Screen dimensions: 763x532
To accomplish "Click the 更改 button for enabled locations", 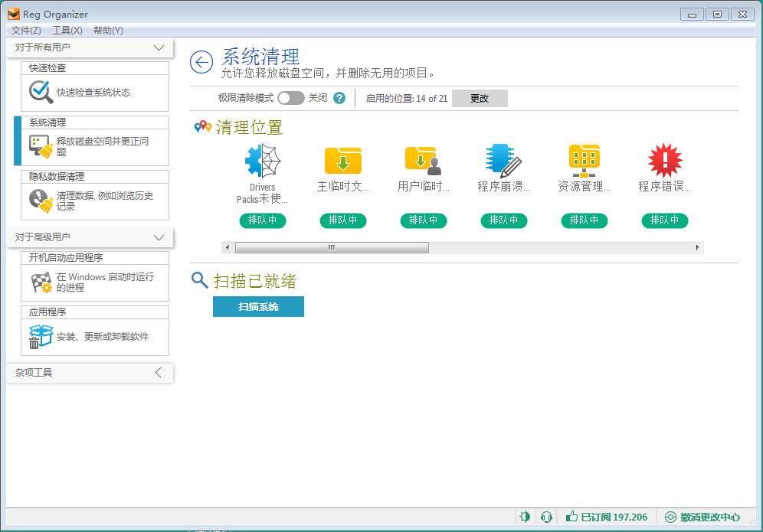I will 480,99.
